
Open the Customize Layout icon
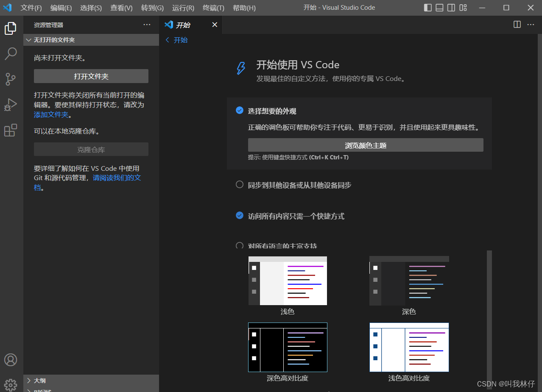[463, 8]
